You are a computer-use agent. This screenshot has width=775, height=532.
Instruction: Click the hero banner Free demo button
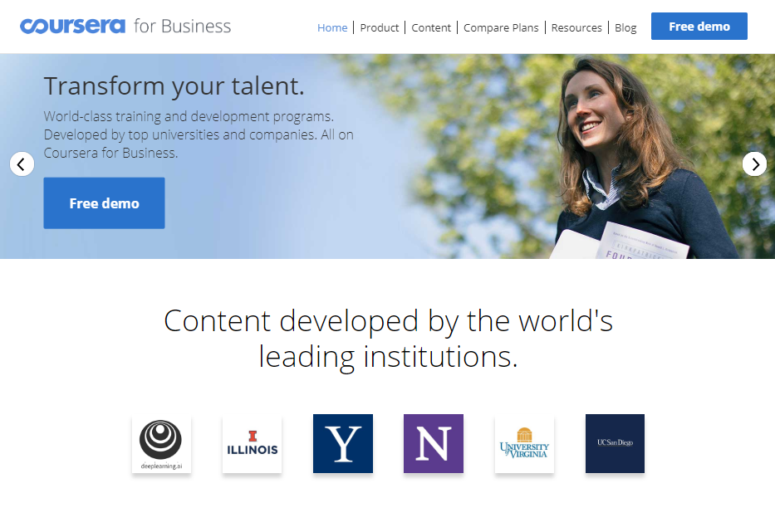click(x=105, y=203)
